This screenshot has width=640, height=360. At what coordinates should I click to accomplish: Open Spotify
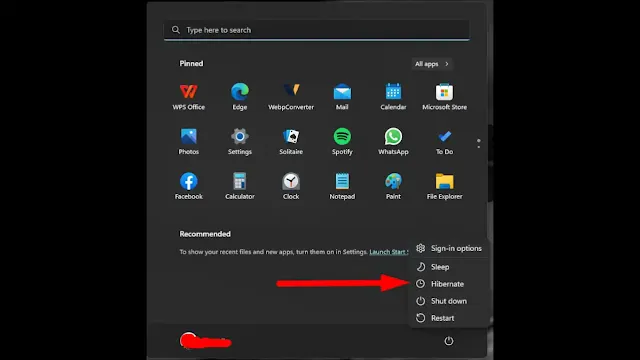342,141
